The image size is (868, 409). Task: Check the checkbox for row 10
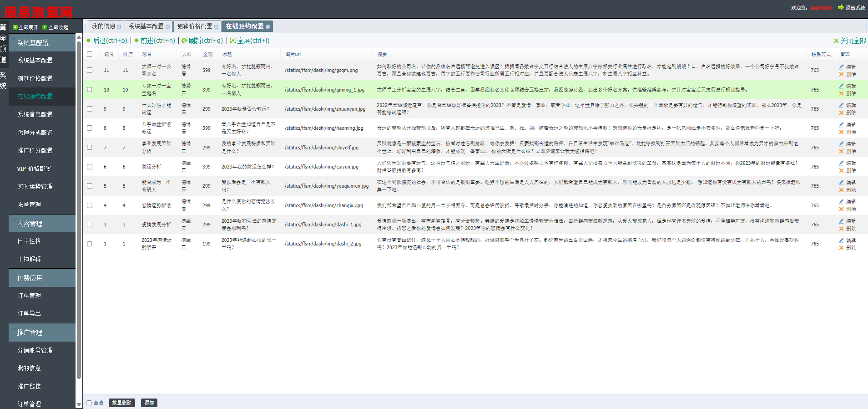tap(90, 90)
